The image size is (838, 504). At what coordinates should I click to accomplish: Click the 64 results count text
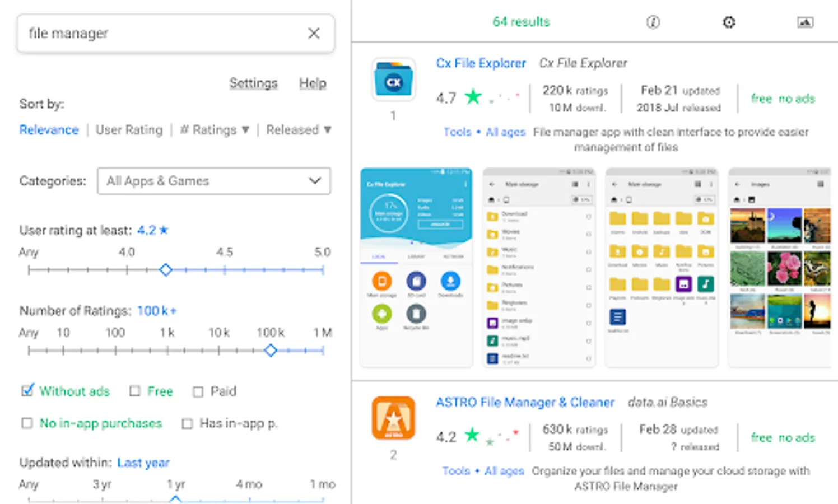point(521,22)
